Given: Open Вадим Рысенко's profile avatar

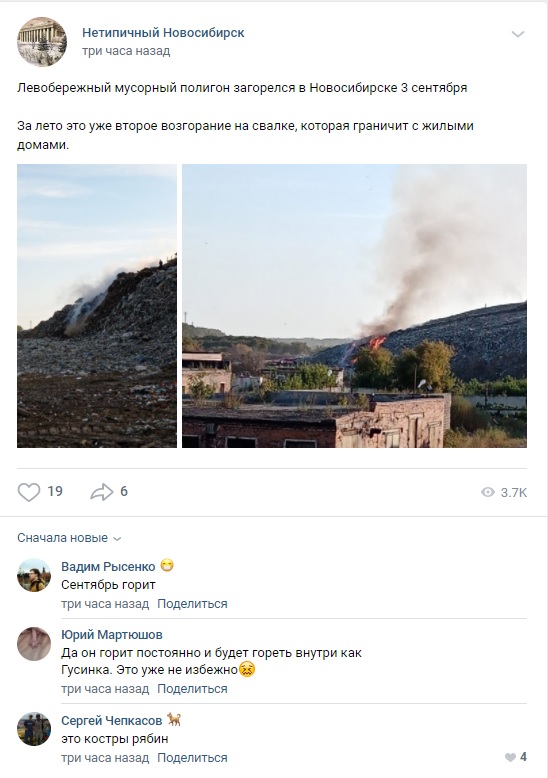Looking at the screenshot, I should click(x=34, y=575).
